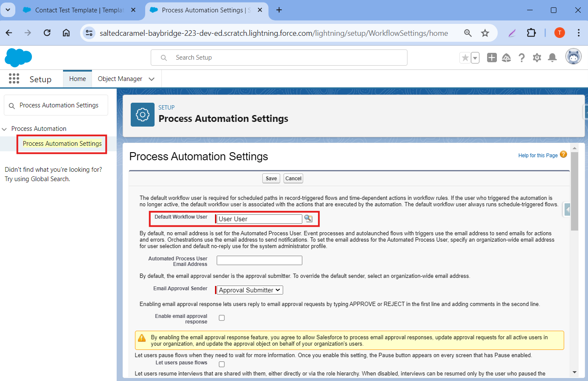Check the Let users pause flows box

click(222, 364)
